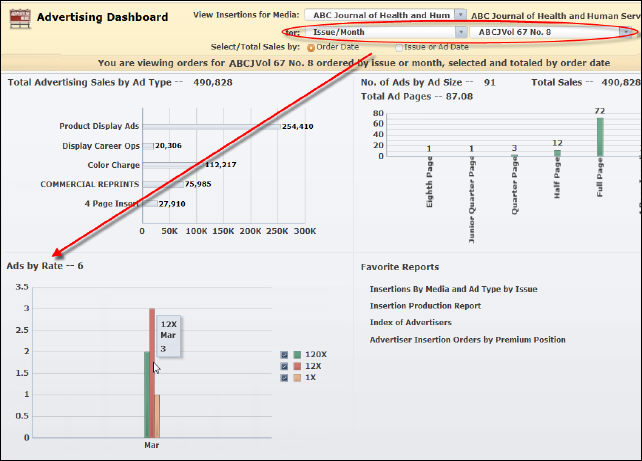The image size is (642, 461).
Task: Select the Issue or Ad Date option
Action: tap(399, 47)
